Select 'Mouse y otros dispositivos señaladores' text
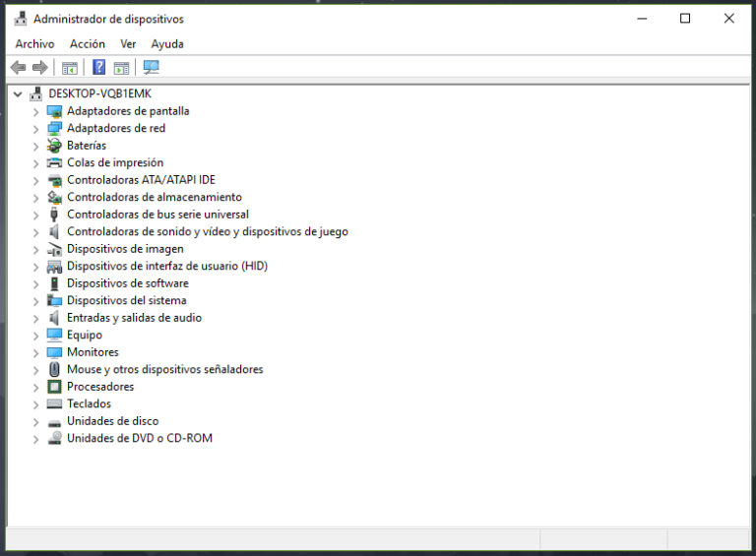This screenshot has height=556, width=756. click(165, 370)
